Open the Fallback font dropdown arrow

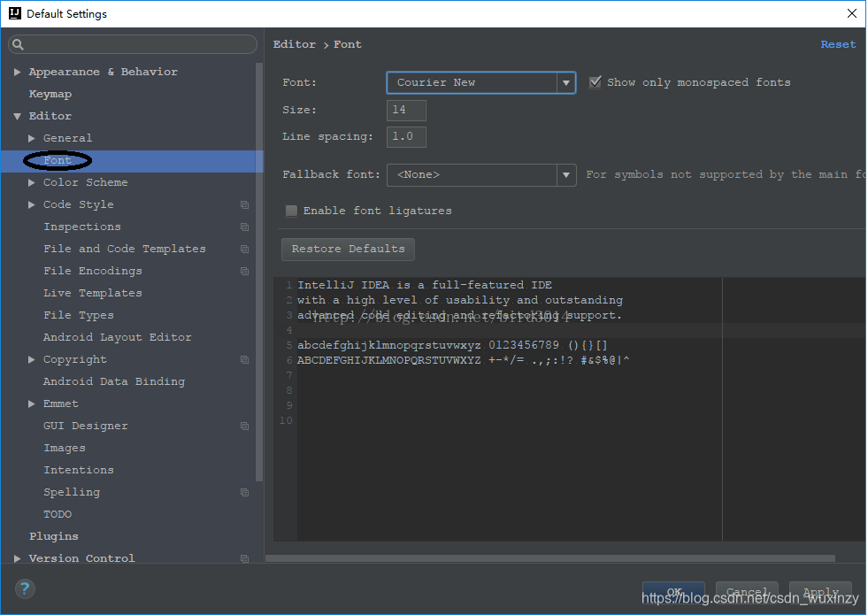(565, 175)
